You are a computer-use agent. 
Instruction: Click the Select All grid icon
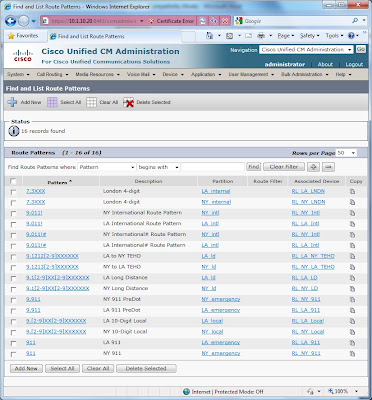pyautogui.click(x=52, y=102)
